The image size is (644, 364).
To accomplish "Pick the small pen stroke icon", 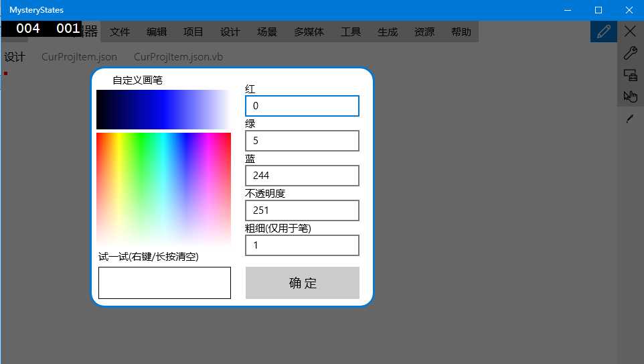I will [x=630, y=119].
